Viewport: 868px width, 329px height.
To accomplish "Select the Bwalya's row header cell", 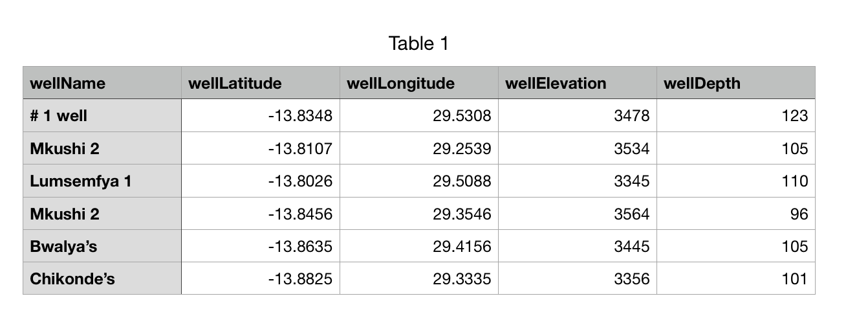I will [x=102, y=246].
